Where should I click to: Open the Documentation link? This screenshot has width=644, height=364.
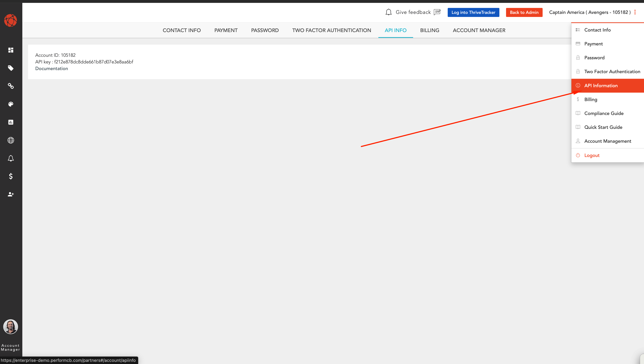52,68
